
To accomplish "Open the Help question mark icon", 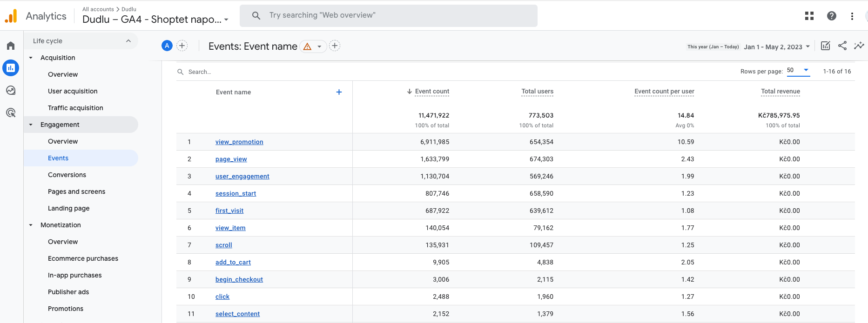I will (831, 16).
